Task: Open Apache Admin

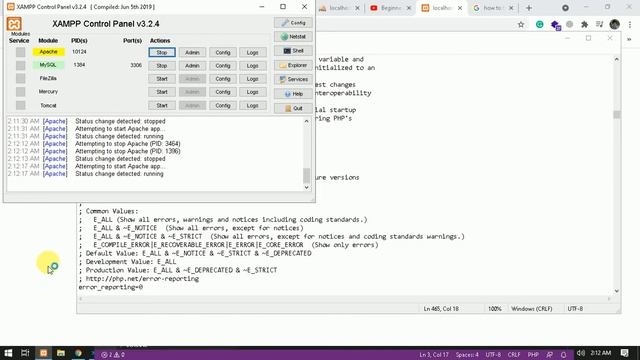Action: tap(192, 53)
